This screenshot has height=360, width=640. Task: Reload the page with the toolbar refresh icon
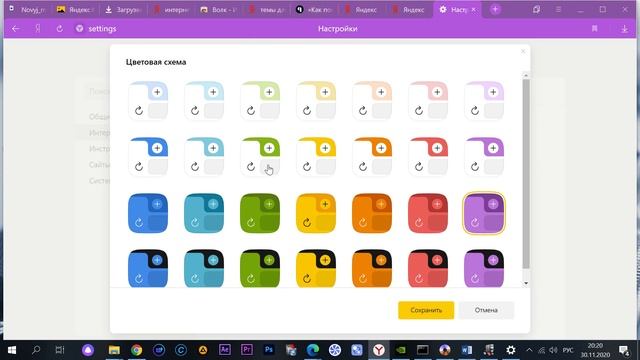pos(60,29)
